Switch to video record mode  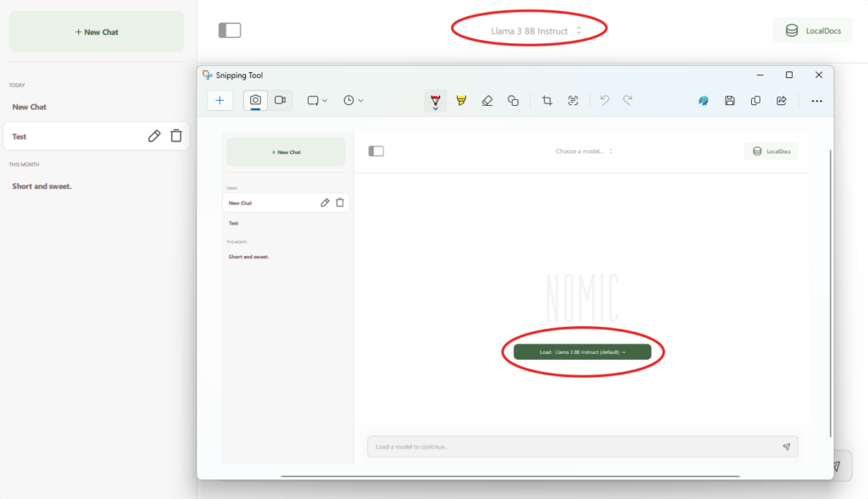[280, 100]
